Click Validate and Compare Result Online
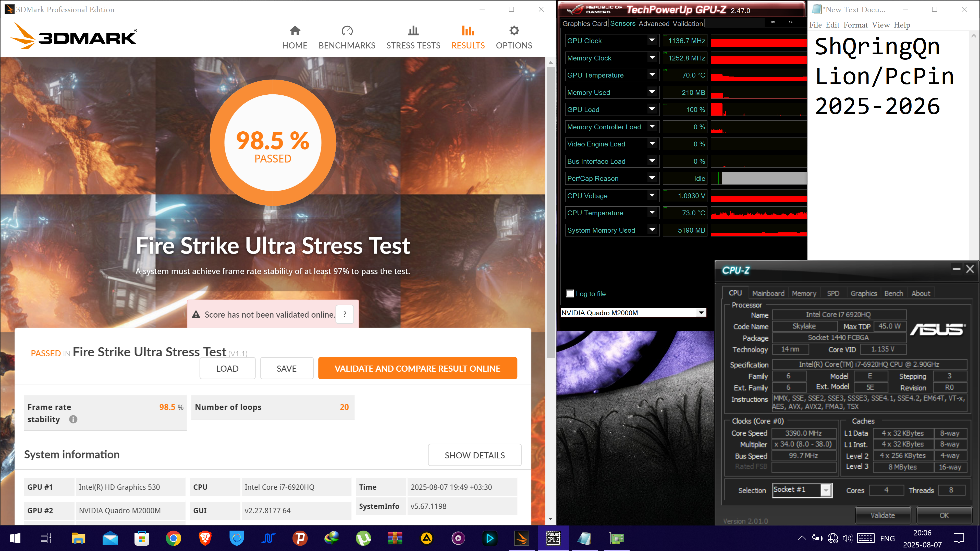 tap(417, 368)
